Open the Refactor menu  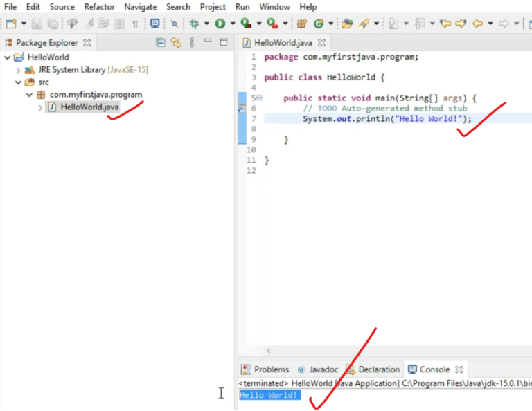click(99, 7)
